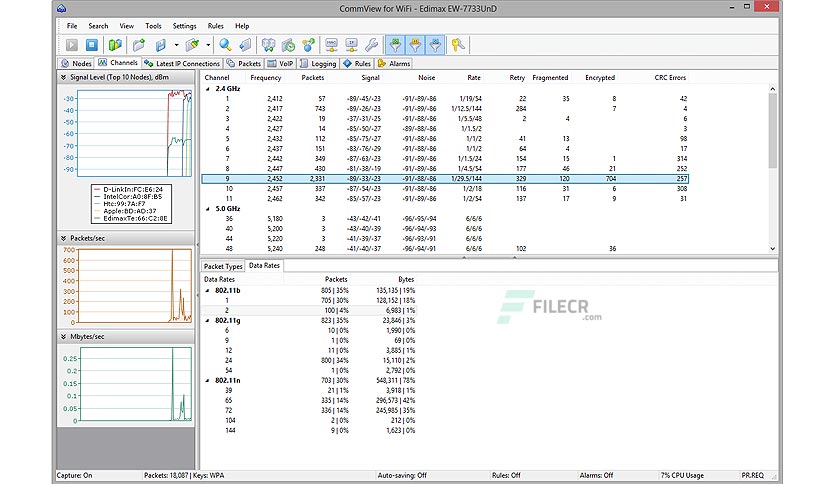The height and width of the screenshot is (484, 836).
Task: Click the channel list scrollbar up arrow
Action: pyautogui.click(x=773, y=89)
